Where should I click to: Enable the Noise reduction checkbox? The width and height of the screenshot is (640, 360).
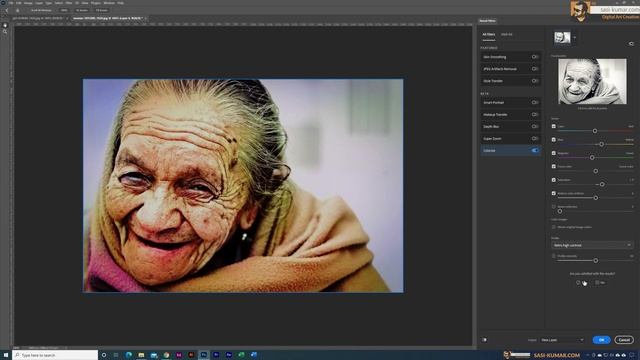coord(554,207)
